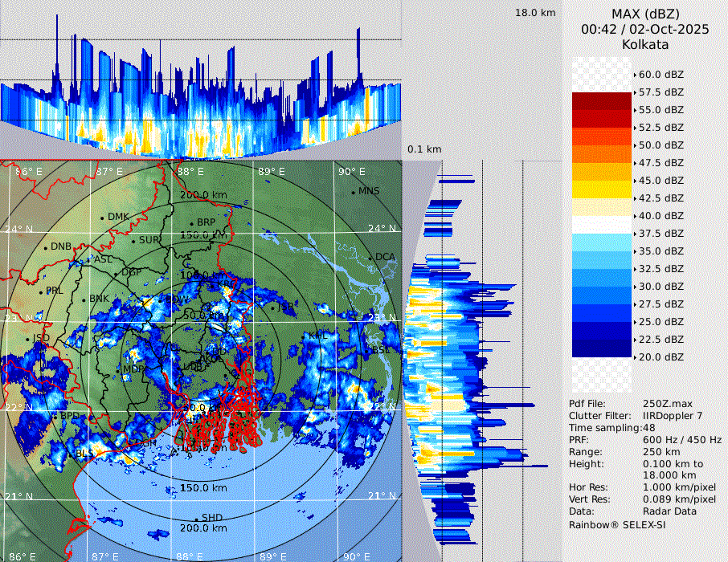
Task: Click the dark red legend swatch above 55.0 dBZ
Action: (x=601, y=101)
